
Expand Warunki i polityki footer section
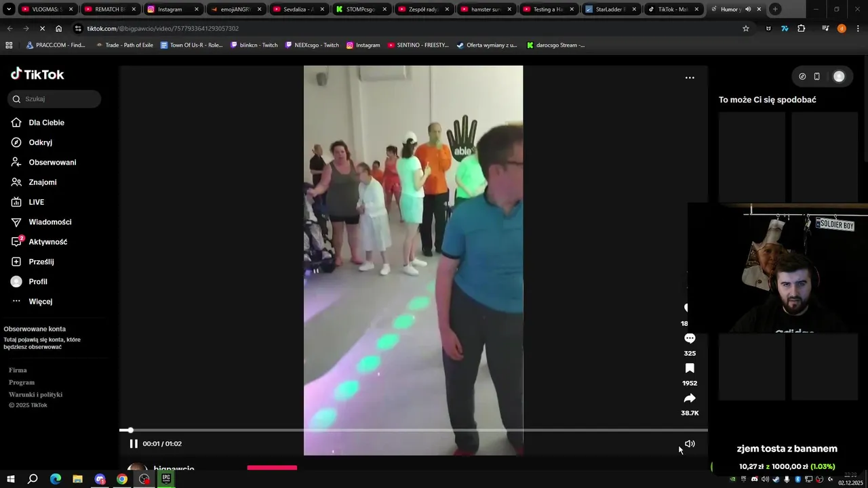(x=35, y=395)
